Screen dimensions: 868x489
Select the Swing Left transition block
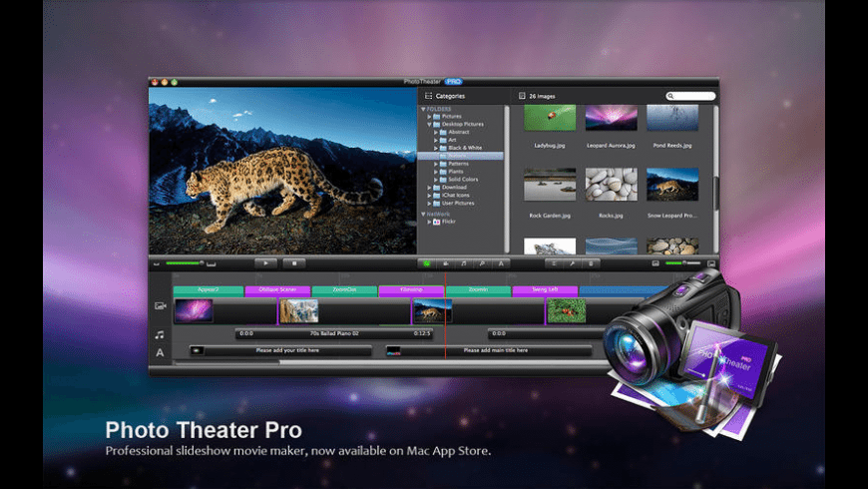(x=545, y=290)
